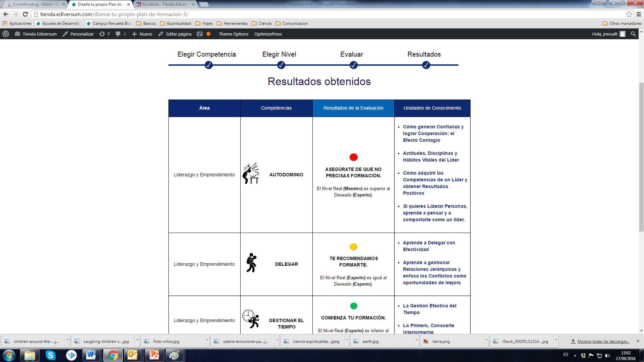Select the Evaluar step checkmark

pos(353,65)
